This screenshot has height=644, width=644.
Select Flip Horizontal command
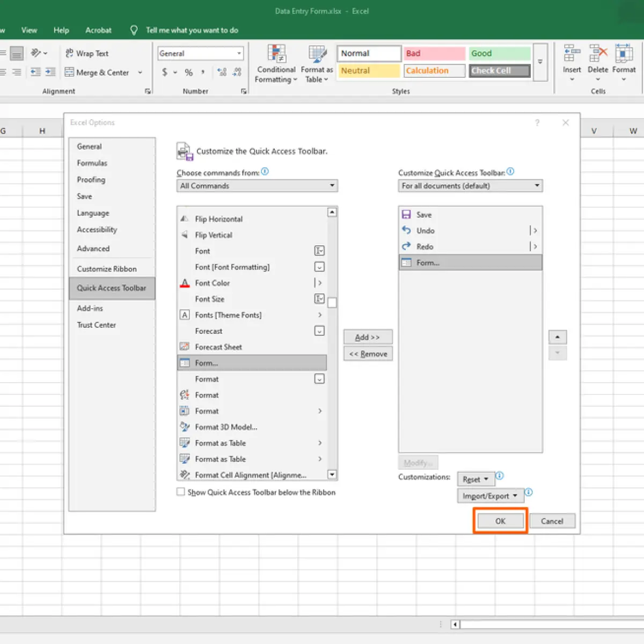tap(252, 219)
